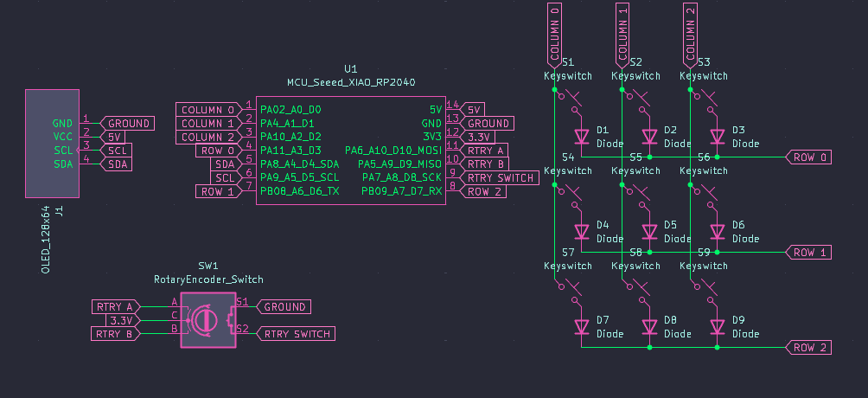Click ROW 1 label at U1 pin 7

(x=218, y=191)
